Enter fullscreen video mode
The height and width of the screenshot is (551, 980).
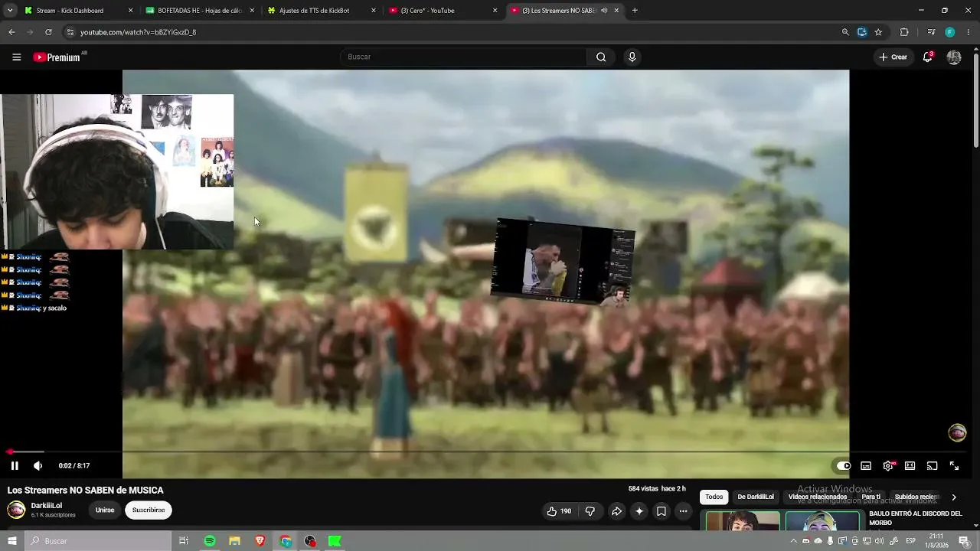pos(954,465)
